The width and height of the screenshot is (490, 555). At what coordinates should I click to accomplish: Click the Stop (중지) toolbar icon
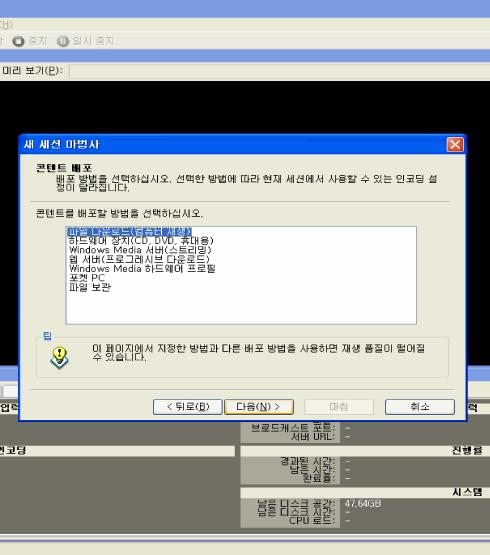(x=18, y=41)
